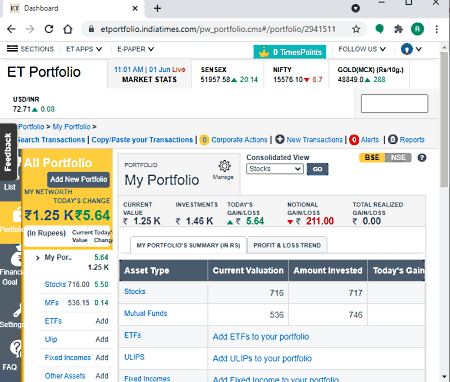The height and width of the screenshot is (382, 450).
Task: Click the ET Portfolio logo
Action: tap(44, 72)
